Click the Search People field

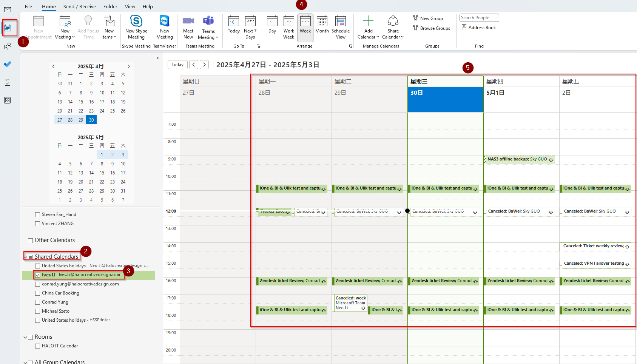point(479,18)
